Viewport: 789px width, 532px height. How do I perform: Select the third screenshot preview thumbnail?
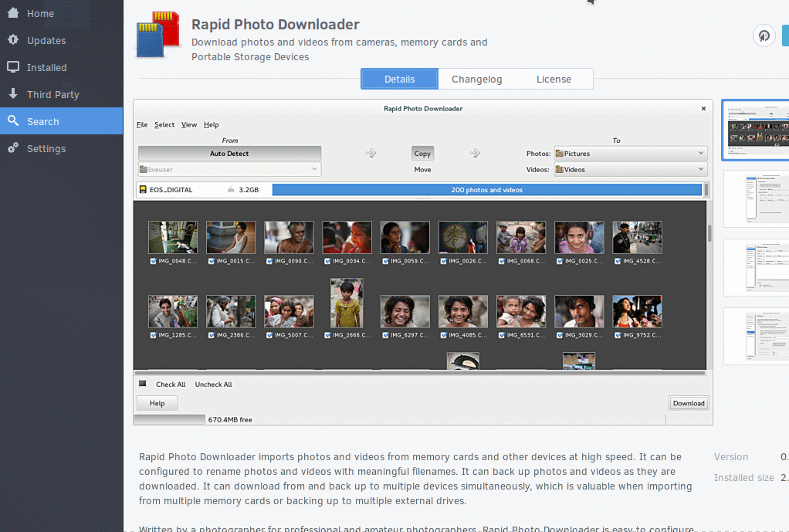(x=757, y=267)
